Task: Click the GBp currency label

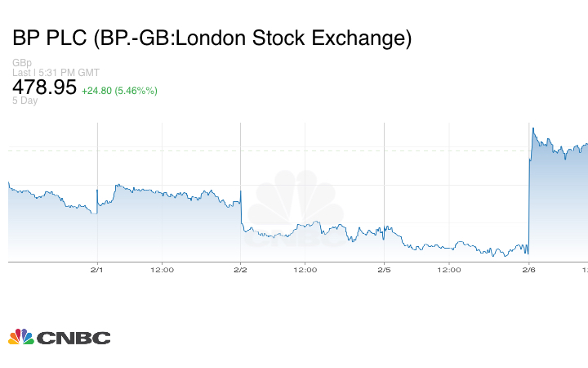Action: 23,63
